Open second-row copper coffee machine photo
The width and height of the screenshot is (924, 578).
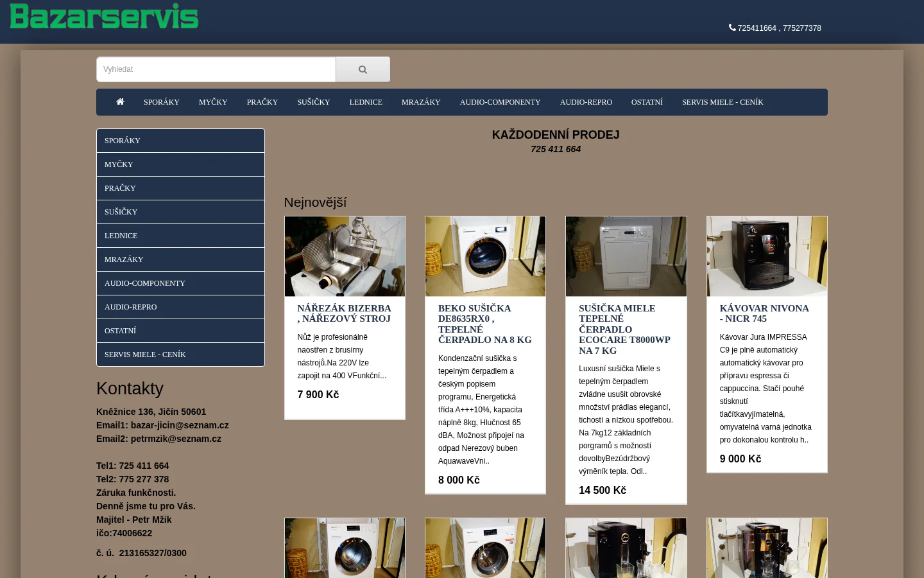(767, 548)
